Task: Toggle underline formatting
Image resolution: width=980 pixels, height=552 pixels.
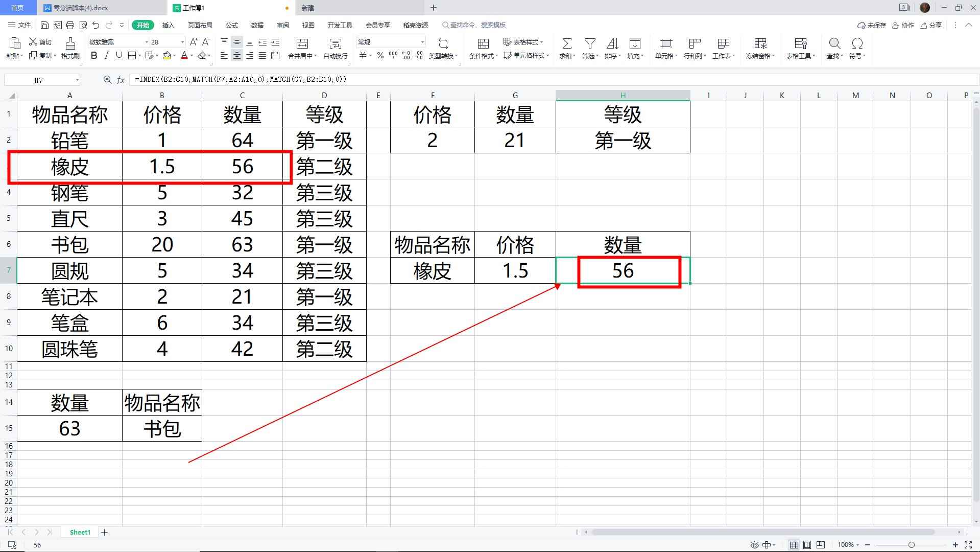Action: point(118,56)
